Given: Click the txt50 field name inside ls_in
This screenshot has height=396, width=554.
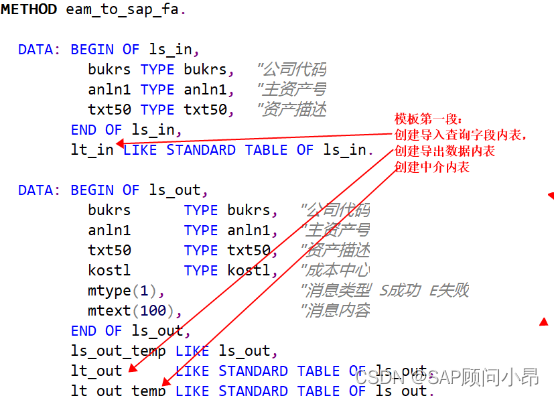Looking at the screenshot, I should point(109,110).
